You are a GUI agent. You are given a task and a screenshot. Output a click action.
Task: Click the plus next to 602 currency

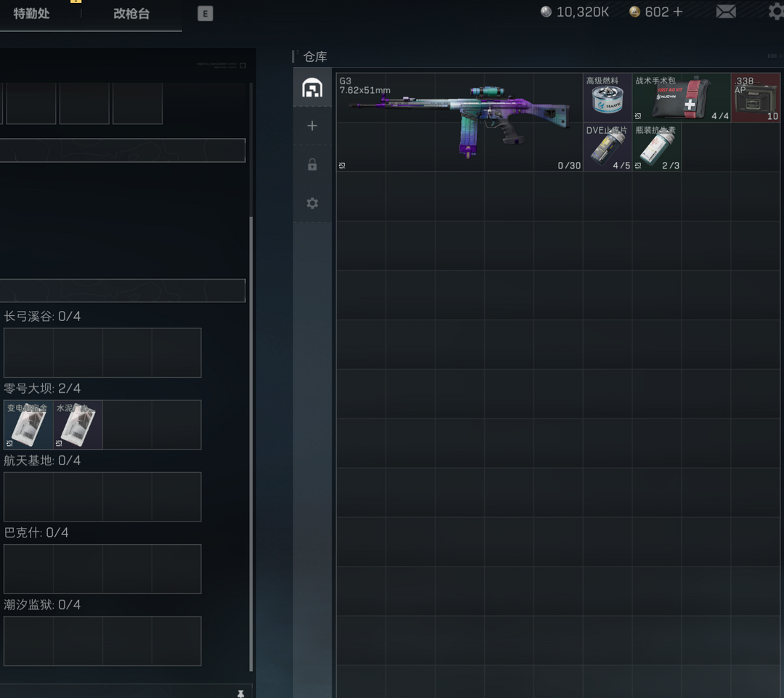point(678,12)
